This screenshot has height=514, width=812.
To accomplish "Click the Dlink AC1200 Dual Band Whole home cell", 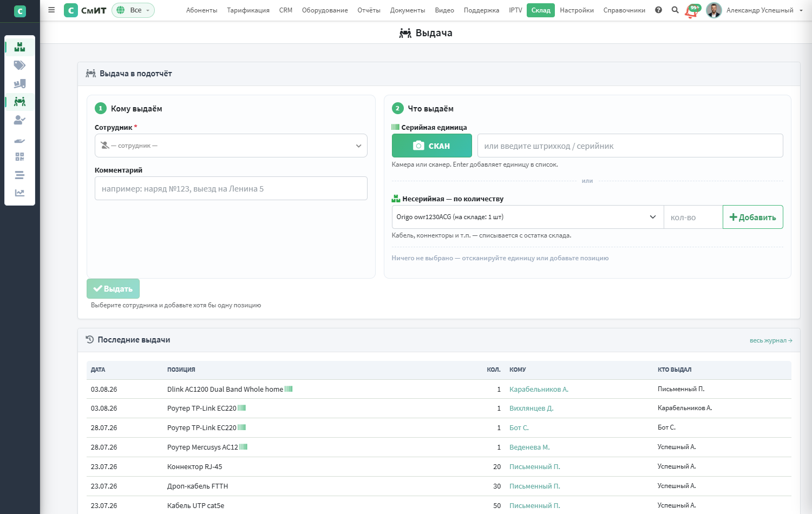I will click(x=225, y=389).
